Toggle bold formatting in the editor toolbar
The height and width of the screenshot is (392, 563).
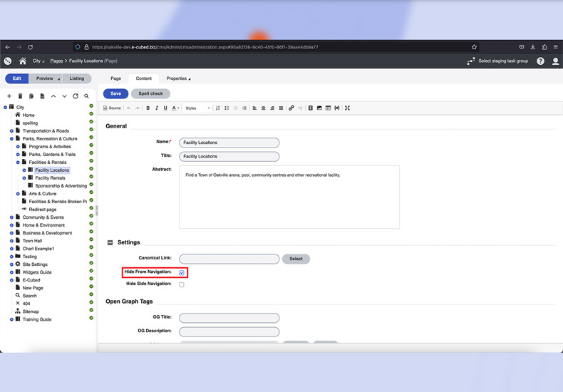click(148, 108)
